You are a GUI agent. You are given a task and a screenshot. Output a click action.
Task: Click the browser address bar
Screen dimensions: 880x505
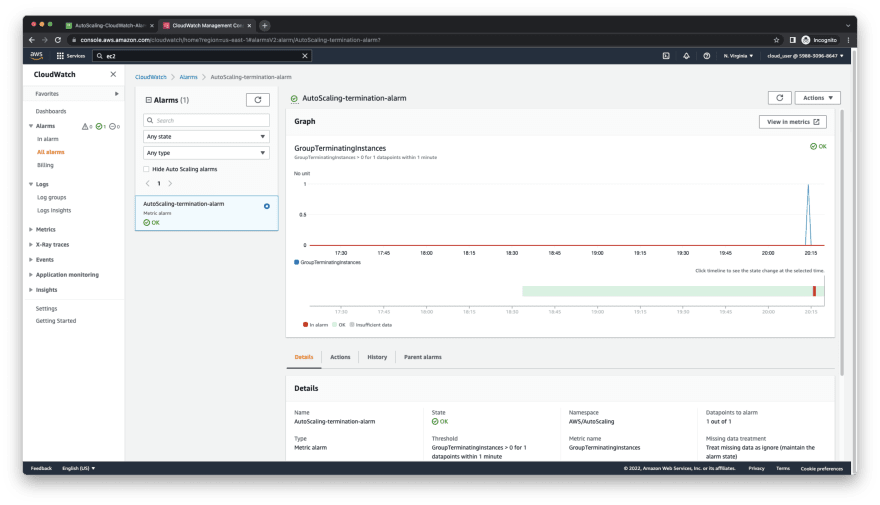click(x=418, y=40)
